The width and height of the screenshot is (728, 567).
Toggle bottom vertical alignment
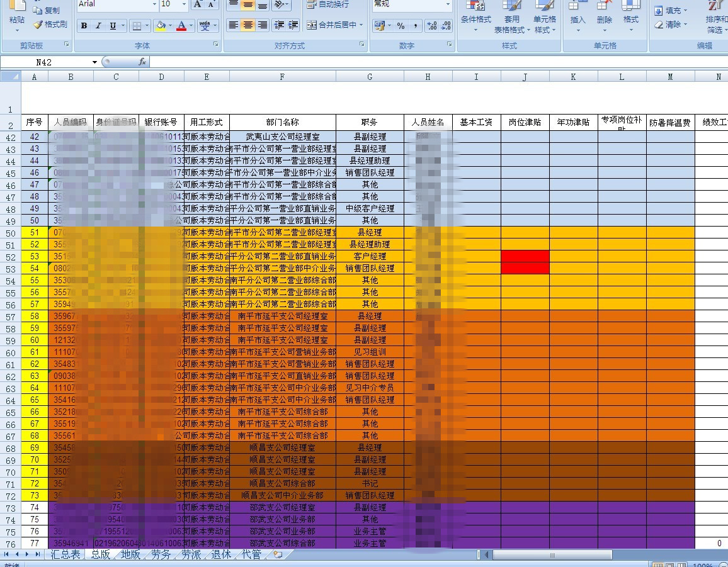point(263,4)
